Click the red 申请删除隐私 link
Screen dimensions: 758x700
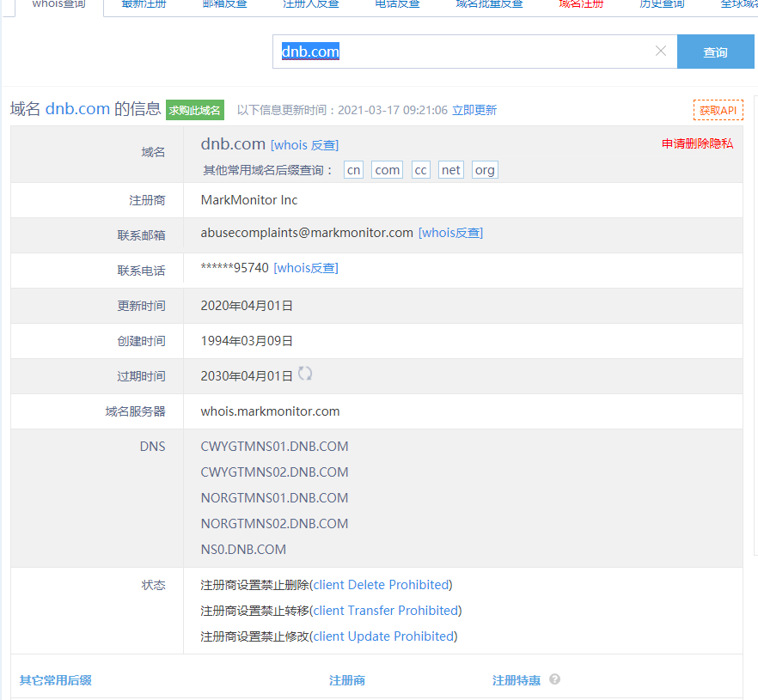pyautogui.click(x=697, y=143)
